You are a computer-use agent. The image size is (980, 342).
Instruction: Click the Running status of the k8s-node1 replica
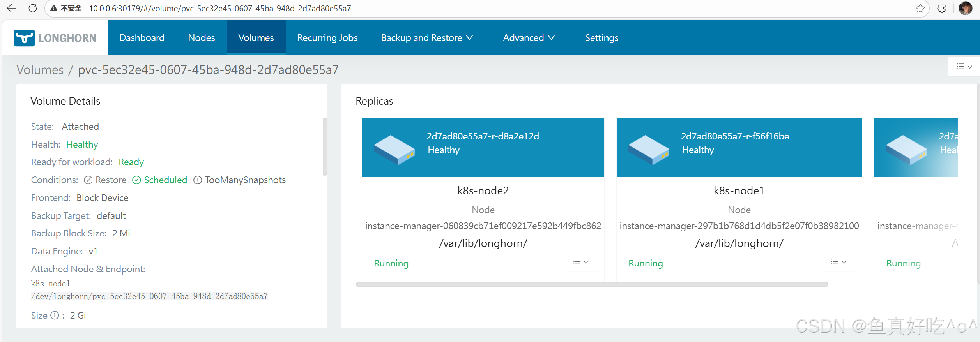(x=646, y=263)
